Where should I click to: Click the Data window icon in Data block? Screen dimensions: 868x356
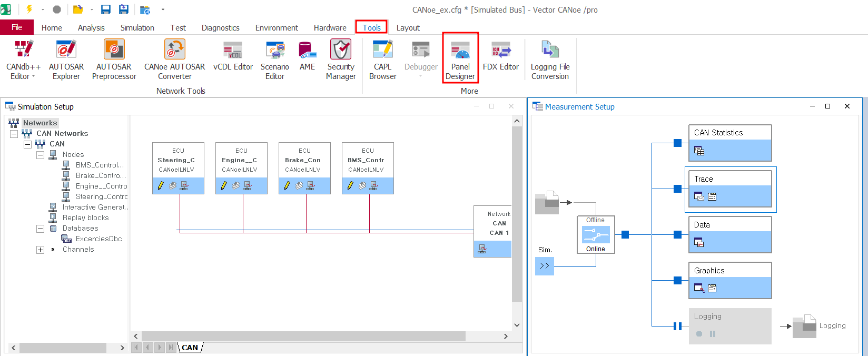699,242
